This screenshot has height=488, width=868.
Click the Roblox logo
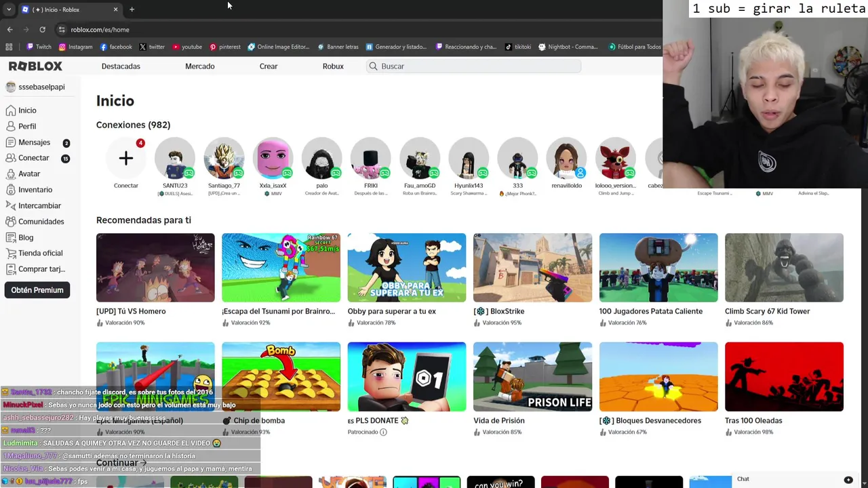tap(35, 66)
